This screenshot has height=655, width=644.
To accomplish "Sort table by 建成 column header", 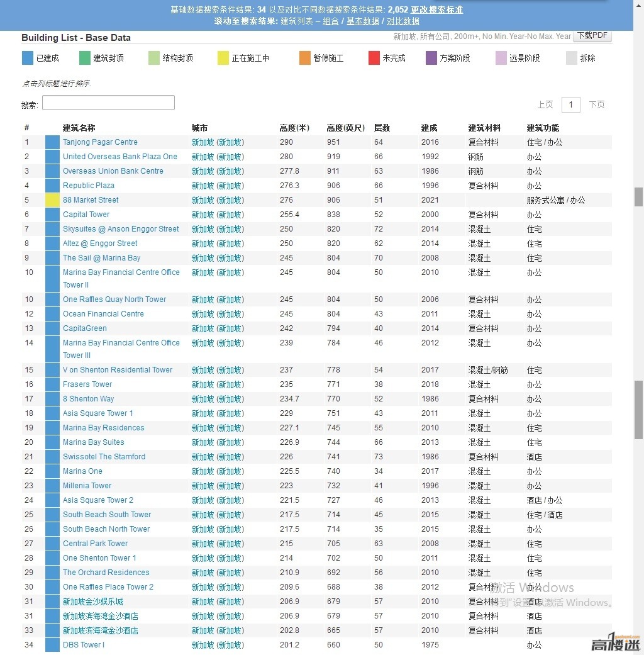I will point(429,128).
